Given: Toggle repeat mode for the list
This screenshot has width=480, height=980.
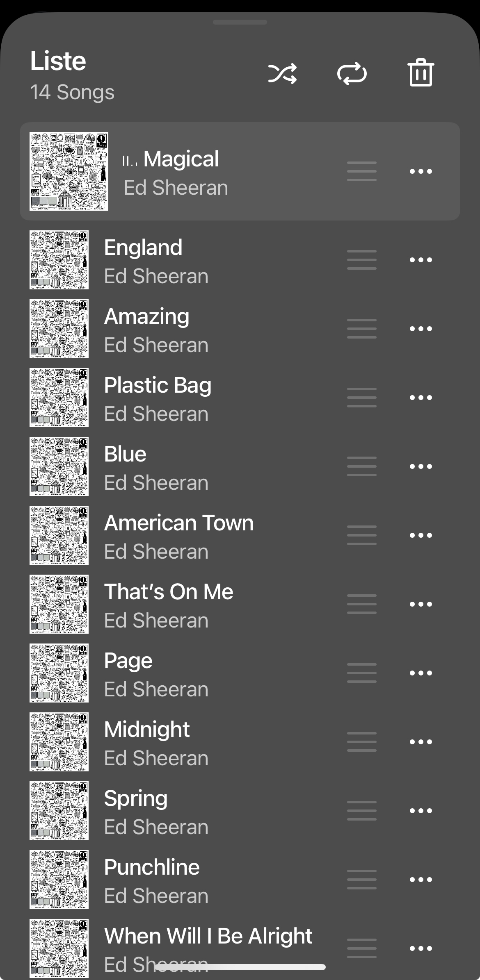Looking at the screenshot, I should click(352, 74).
